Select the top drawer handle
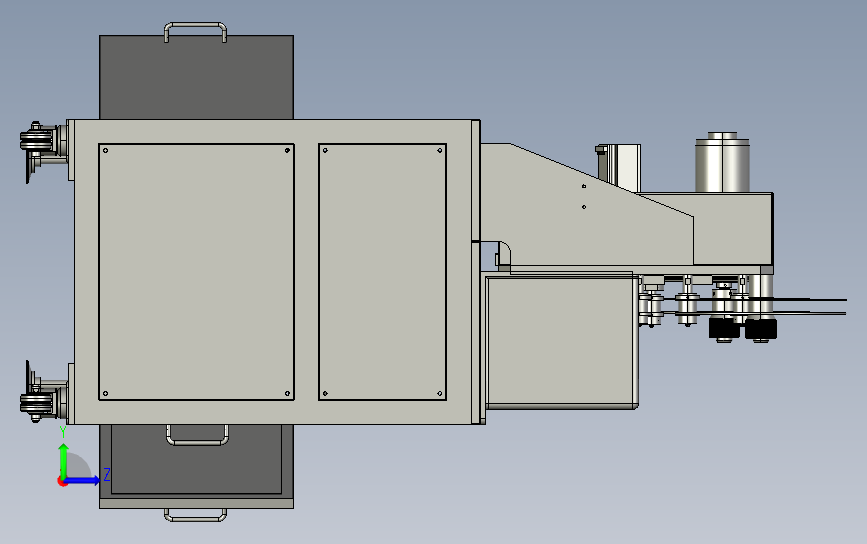Viewport: 867px width, 544px height. (195, 32)
